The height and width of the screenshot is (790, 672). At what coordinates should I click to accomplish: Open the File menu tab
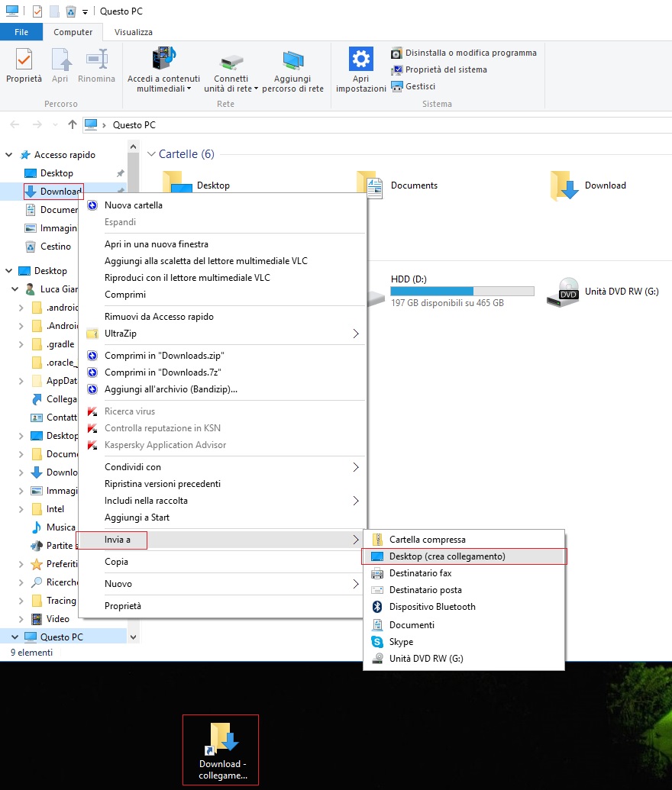click(x=21, y=32)
